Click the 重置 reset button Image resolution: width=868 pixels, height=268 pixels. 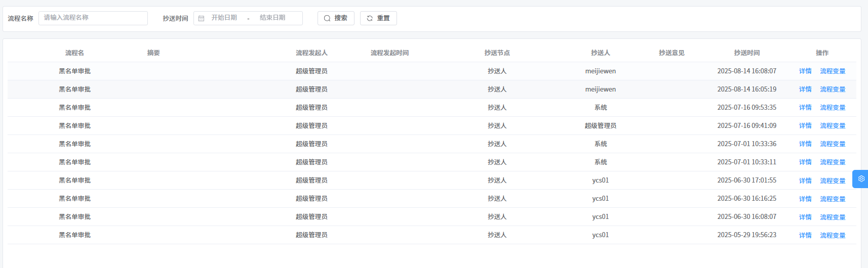click(378, 18)
